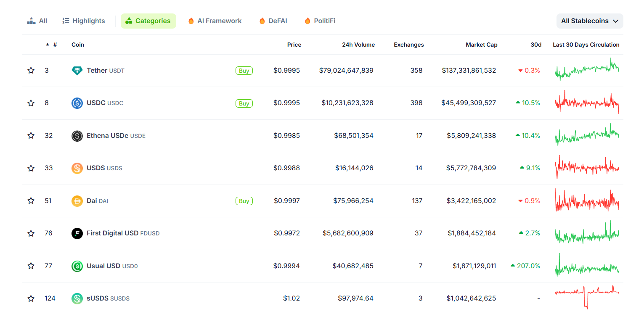
Task: Star the Ethena USDe row
Action: click(x=31, y=136)
